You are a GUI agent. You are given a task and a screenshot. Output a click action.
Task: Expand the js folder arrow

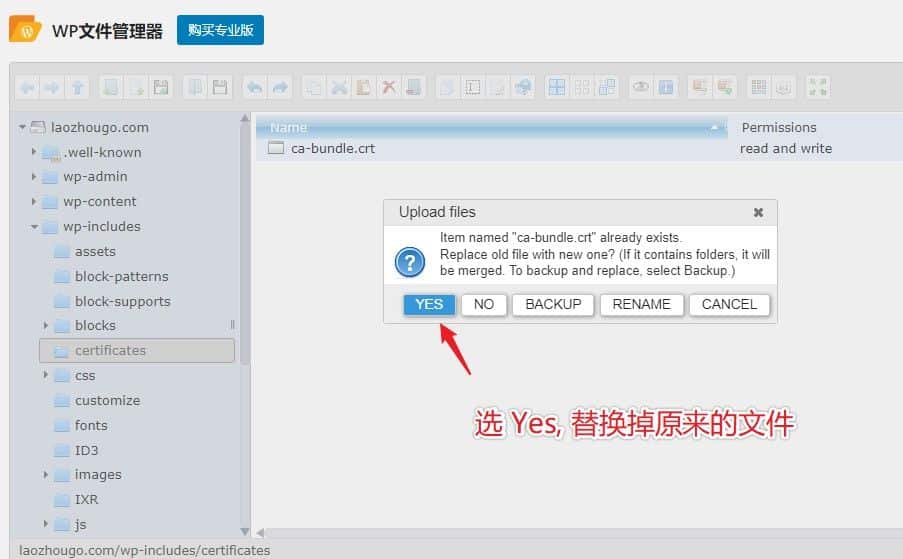point(45,523)
